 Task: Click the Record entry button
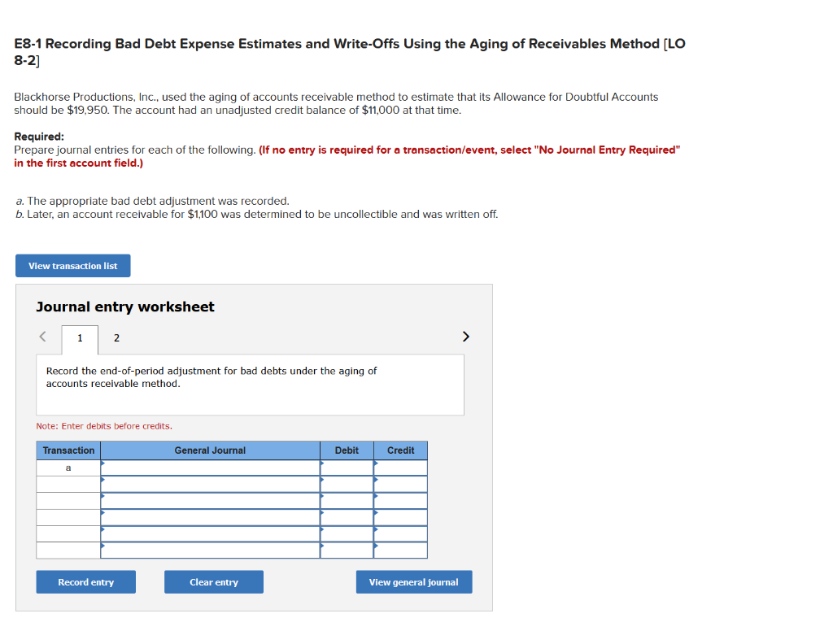click(85, 581)
